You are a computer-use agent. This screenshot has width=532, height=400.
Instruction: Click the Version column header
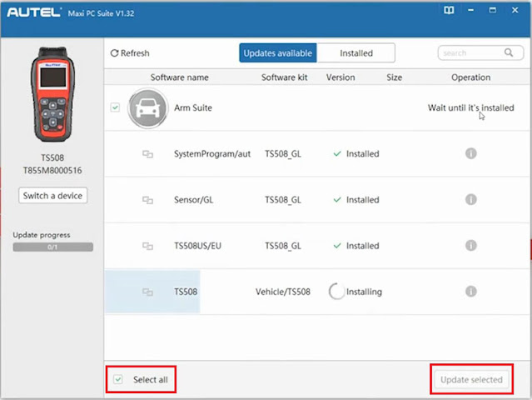pyautogui.click(x=341, y=77)
